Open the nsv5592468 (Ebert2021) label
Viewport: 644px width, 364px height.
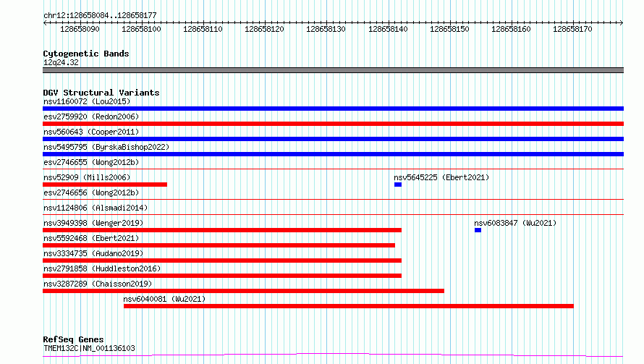pyautogui.click(x=91, y=238)
